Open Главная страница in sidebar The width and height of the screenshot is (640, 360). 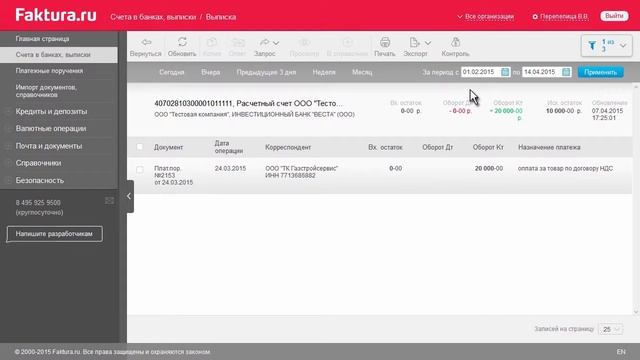click(x=42, y=39)
